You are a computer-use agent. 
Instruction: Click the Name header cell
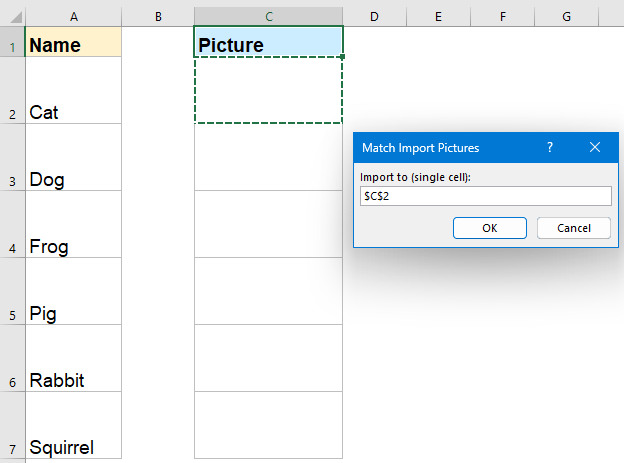click(75, 44)
